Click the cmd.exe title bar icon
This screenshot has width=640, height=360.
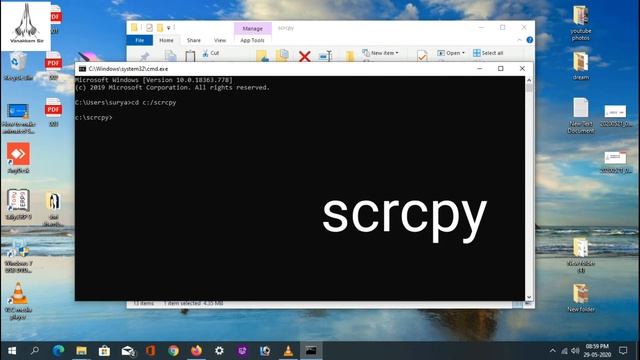coord(82,69)
